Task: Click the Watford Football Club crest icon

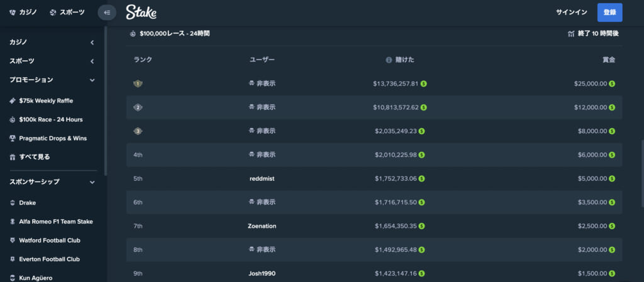Action: pos(13,241)
